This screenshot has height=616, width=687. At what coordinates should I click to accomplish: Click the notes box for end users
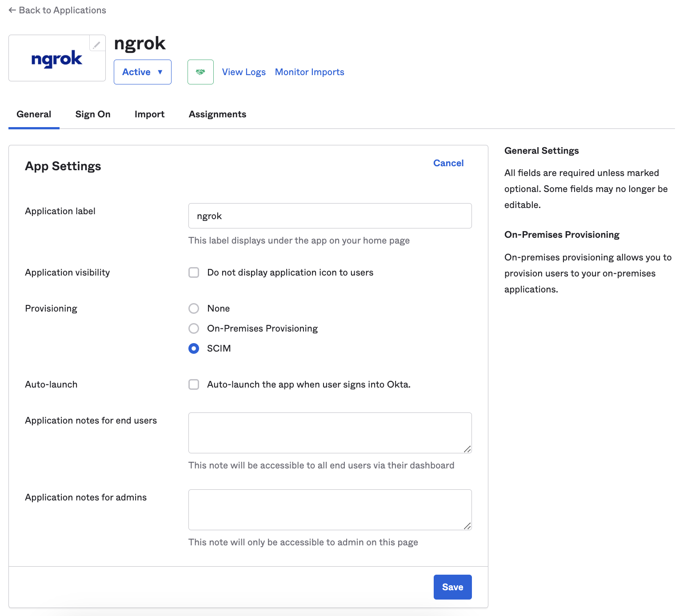[330, 432]
